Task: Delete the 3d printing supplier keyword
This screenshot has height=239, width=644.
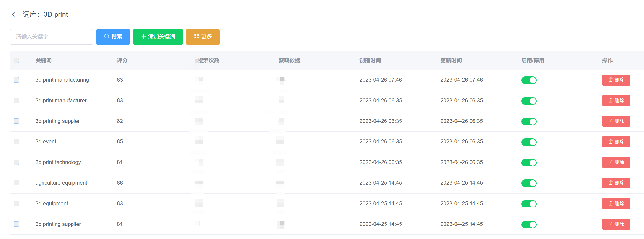Action: tap(616, 224)
